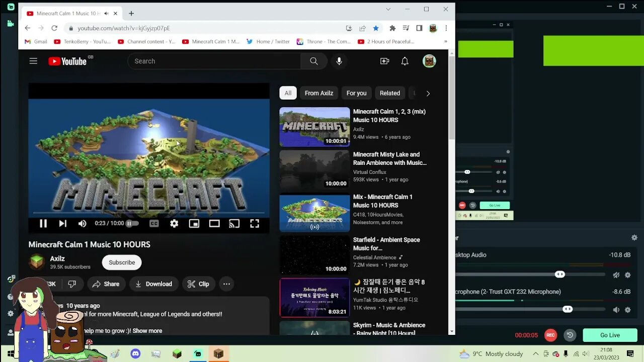Open Streamlabs mixer settings gear
644x362 pixels.
634,238
